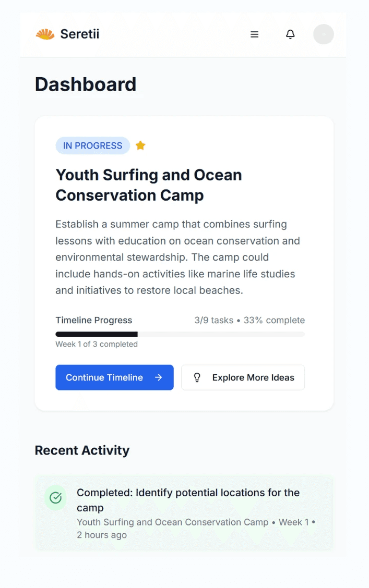Click Week 1 of 3 completed label
Image resolution: width=369 pixels, height=588 pixels.
click(97, 344)
